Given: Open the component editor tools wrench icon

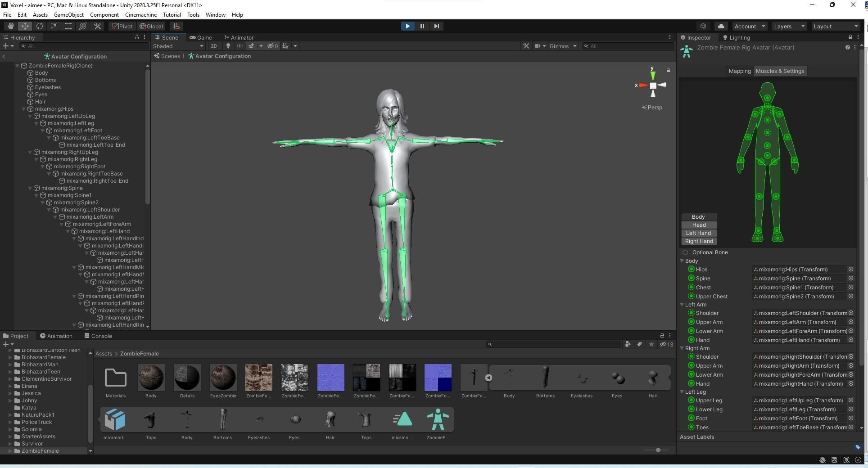Looking at the screenshot, I should point(526,46).
